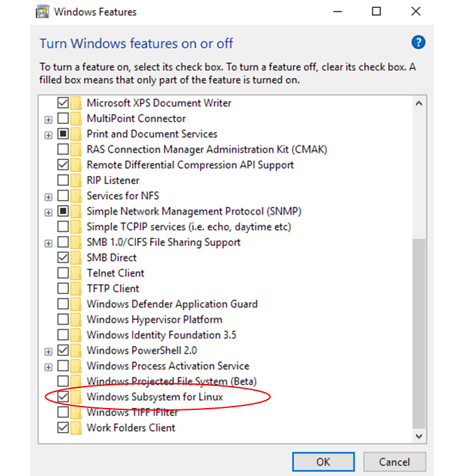The height and width of the screenshot is (476, 464).
Task: Click the folder icon beside TFTP Client
Action: (x=76, y=289)
